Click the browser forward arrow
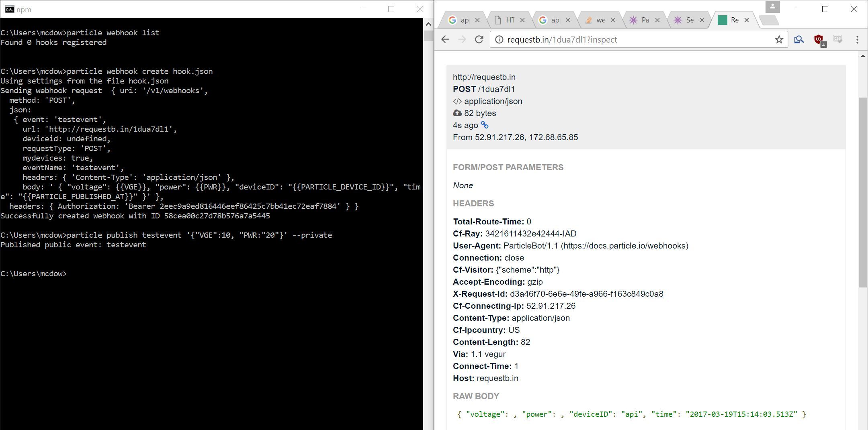Screen dimensions: 868x430 (x=462, y=39)
